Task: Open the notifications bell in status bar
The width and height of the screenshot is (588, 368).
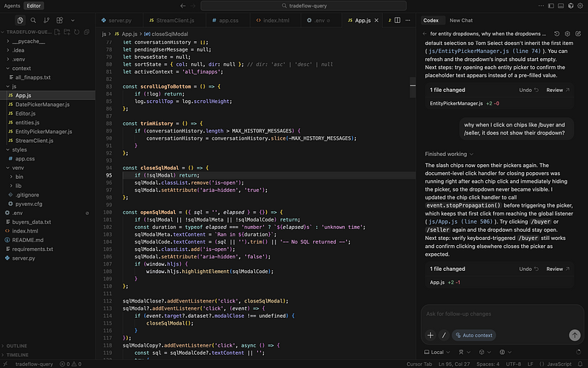Action: coord(578,364)
